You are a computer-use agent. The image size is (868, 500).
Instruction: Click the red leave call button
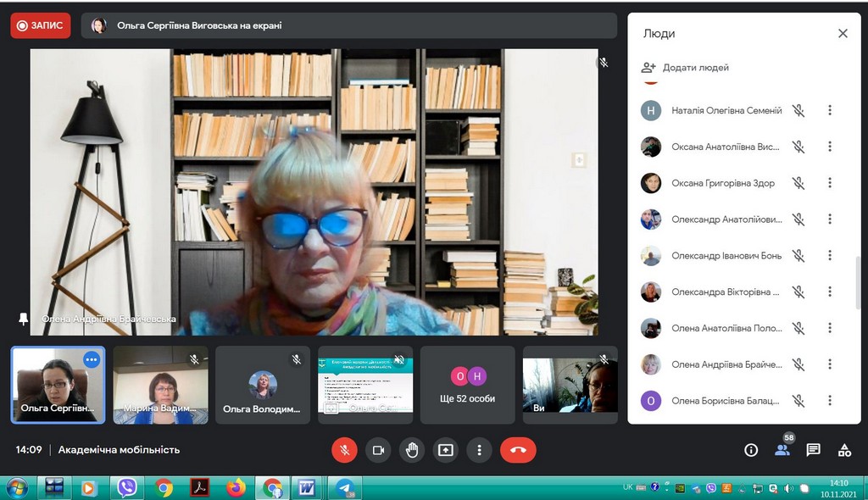tap(518, 450)
